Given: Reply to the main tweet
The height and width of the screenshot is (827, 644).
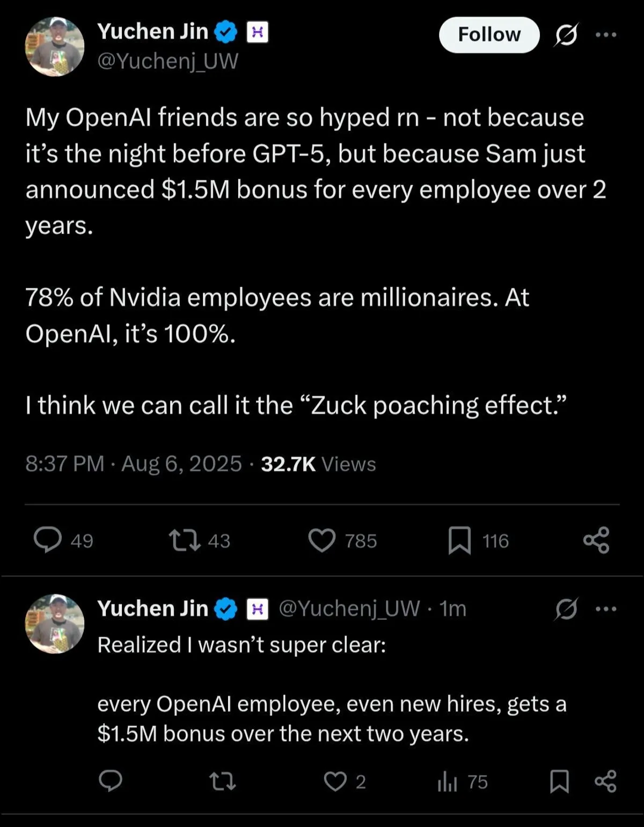Looking at the screenshot, I should click(x=48, y=540).
